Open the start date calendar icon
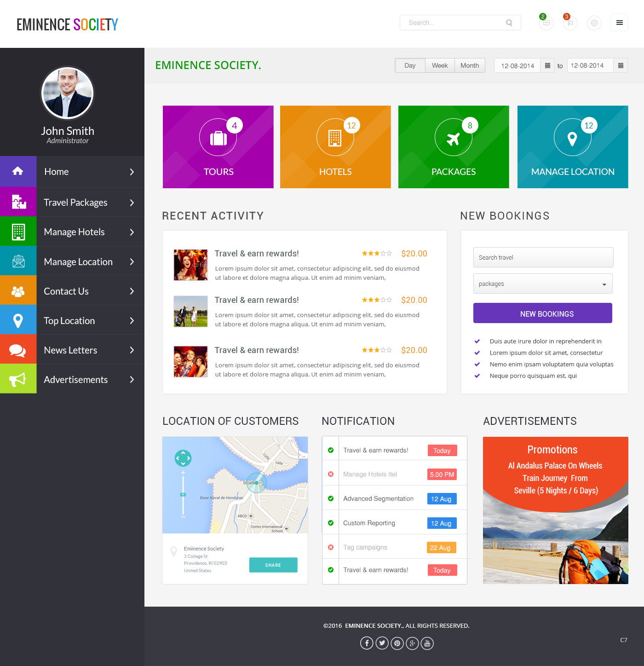The image size is (644, 666). pos(547,65)
